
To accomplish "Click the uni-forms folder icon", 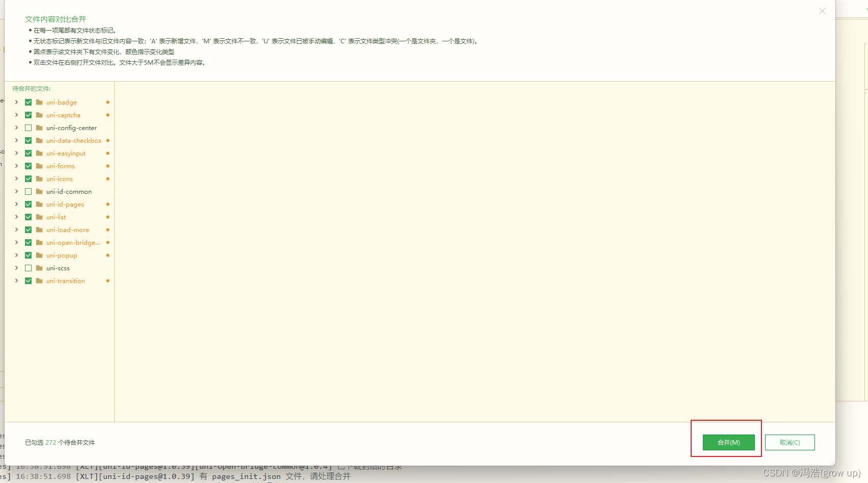I will point(39,166).
